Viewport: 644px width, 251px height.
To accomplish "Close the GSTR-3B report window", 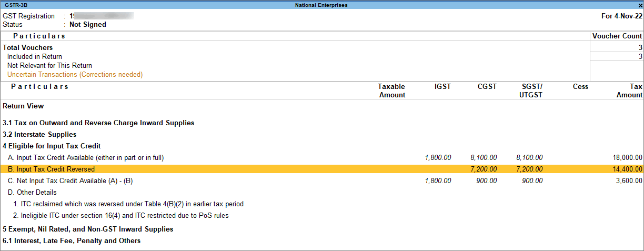I will [x=640, y=5].
